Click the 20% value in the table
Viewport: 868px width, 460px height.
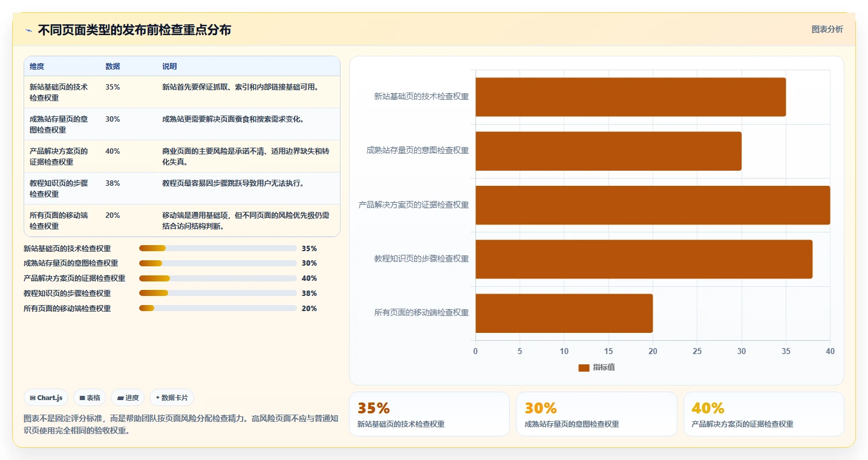click(x=113, y=215)
